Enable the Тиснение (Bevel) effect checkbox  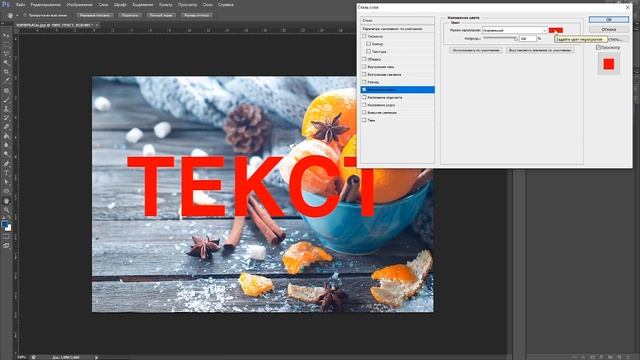point(364,36)
